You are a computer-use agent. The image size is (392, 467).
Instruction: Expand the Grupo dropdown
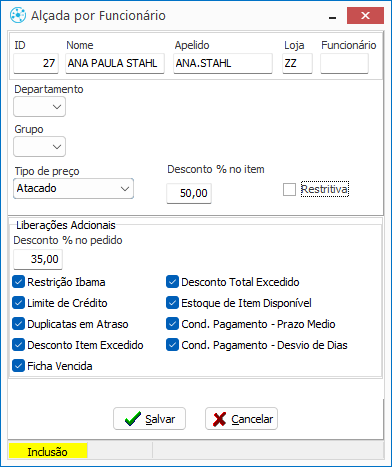coord(39,146)
